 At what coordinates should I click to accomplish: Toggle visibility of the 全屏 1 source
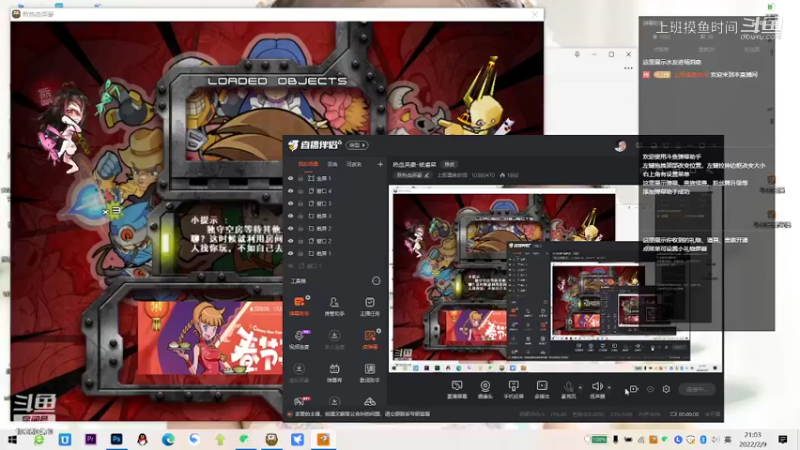tap(291, 179)
